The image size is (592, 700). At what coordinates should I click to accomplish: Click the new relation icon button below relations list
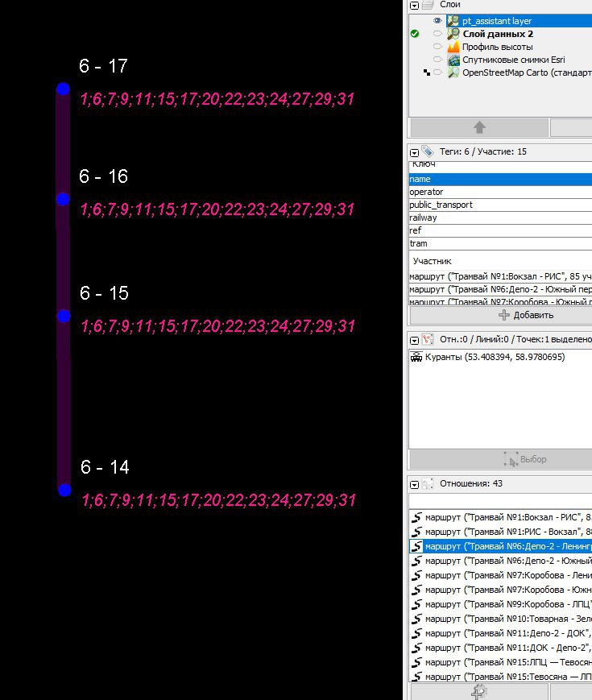point(478,692)
